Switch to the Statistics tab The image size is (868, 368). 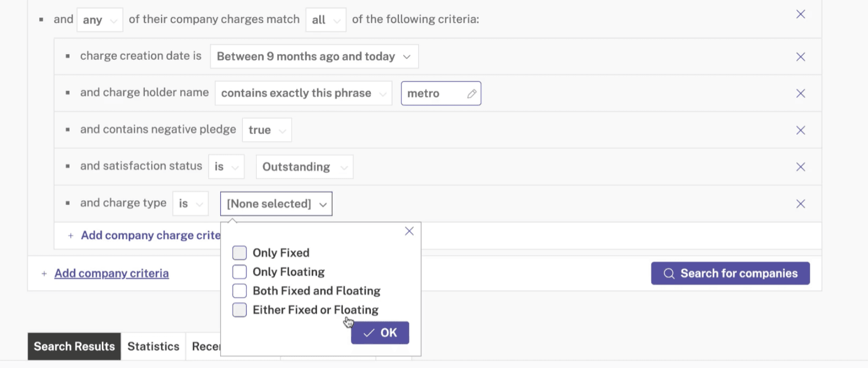pyautogui.click(x=153, y=346)
